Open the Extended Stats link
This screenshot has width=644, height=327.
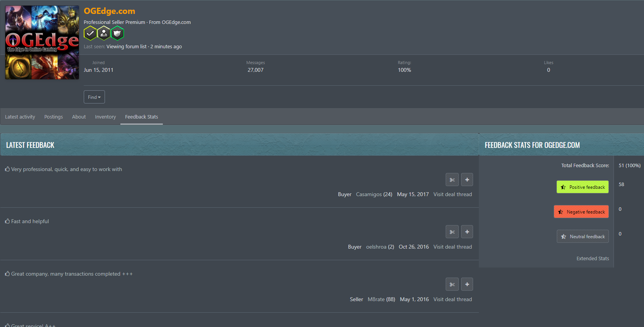tap(593, 258)
